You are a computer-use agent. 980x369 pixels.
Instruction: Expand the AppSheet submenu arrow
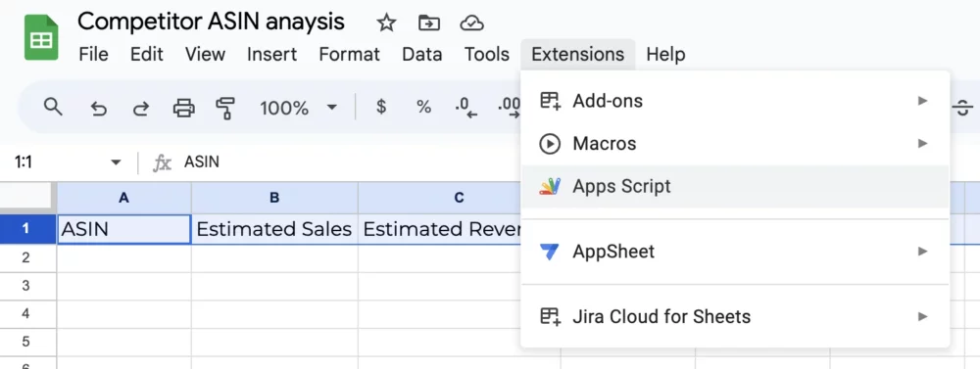[922, 252]
